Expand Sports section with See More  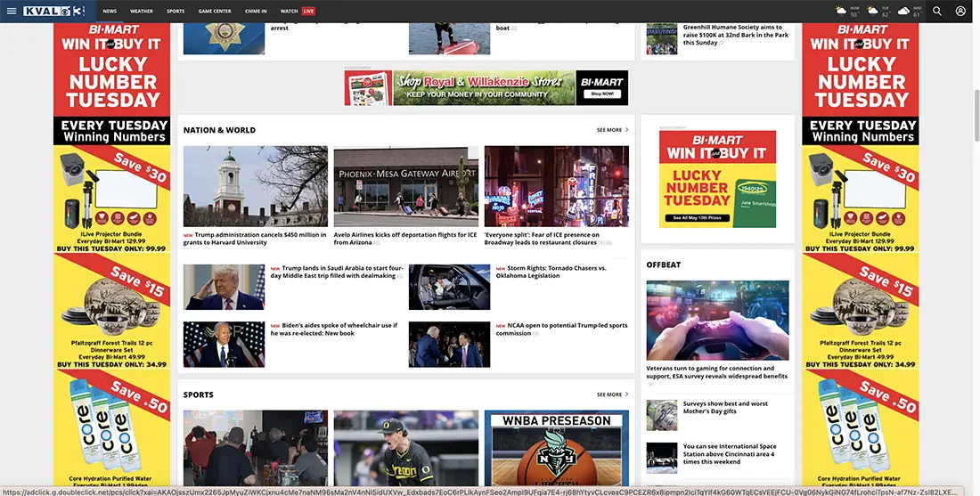tap(613, 394)
